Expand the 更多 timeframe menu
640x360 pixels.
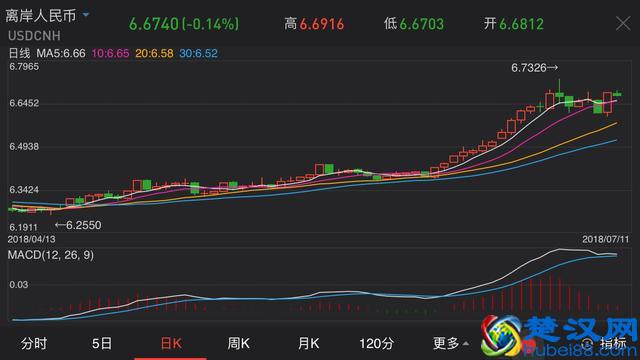[451, 344]
